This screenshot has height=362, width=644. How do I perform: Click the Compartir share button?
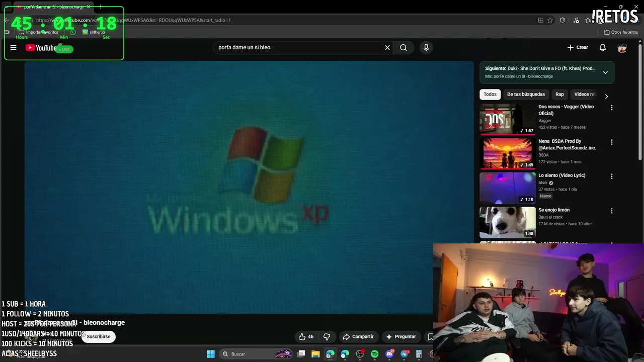tap(358, 337)
